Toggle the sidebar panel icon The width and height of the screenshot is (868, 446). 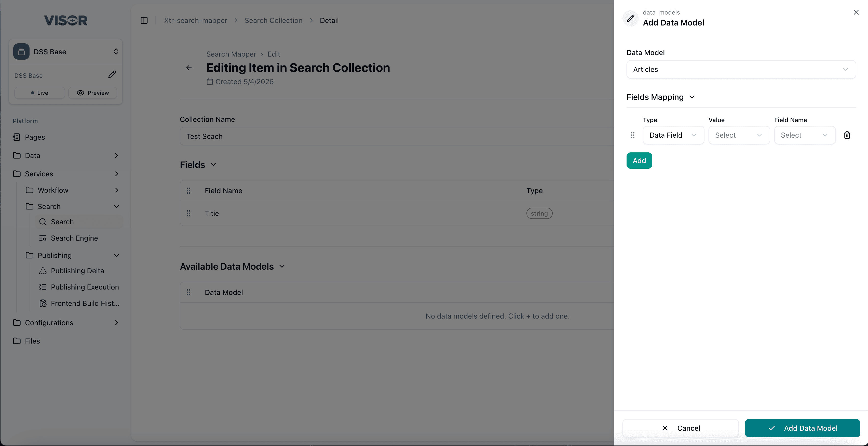(x=144, y=21)
